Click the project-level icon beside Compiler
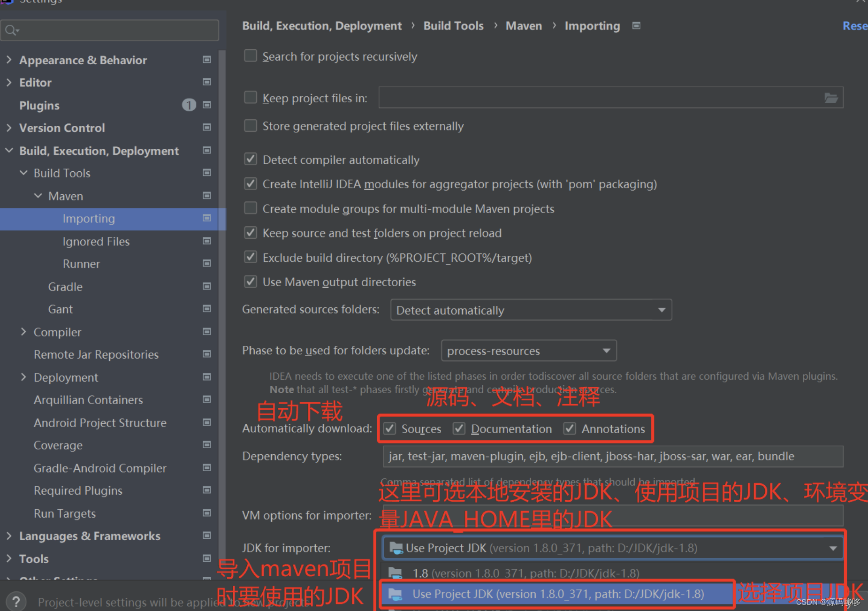Viewport: 868px width, 611px height. pos(206,332)
